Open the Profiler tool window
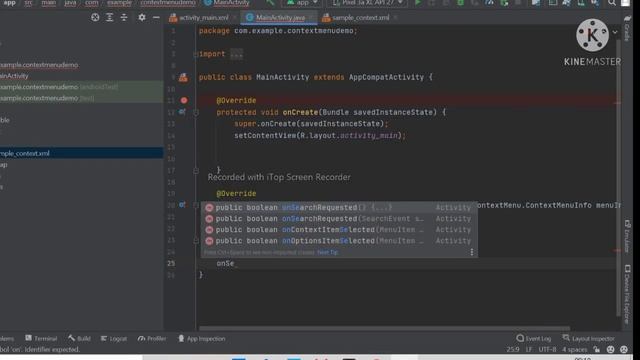This screenshot has height=360, width=640. [152, 338]
